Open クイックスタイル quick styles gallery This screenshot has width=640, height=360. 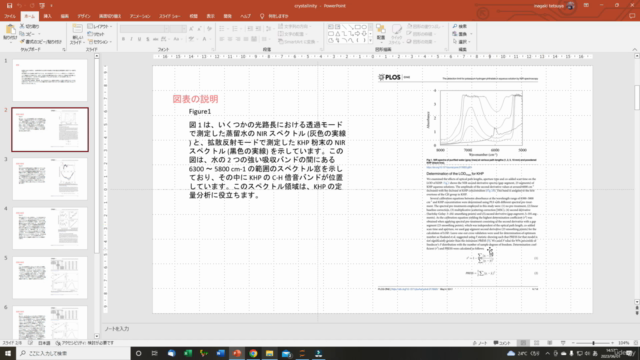396,33
